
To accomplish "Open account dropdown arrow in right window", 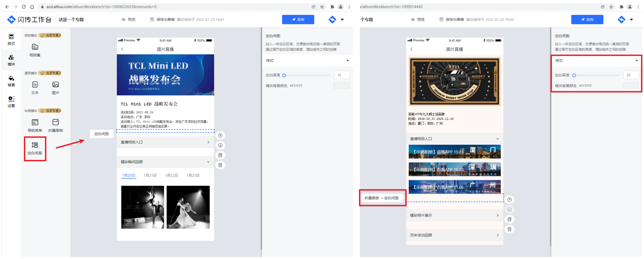I will coord(631,20).
